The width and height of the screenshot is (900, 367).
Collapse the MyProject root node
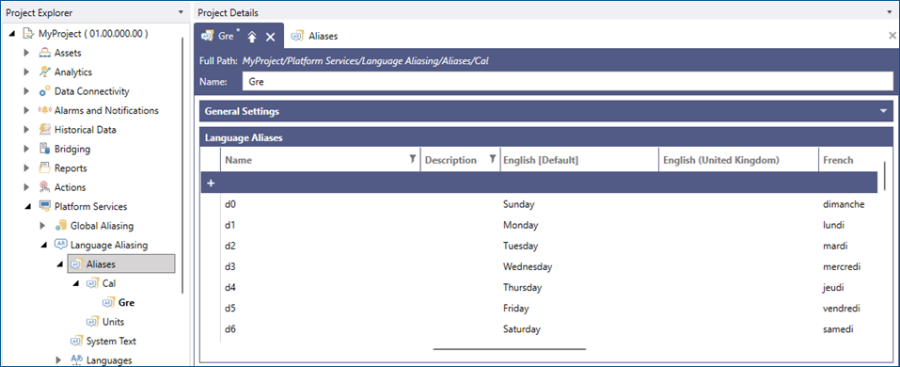13,34
